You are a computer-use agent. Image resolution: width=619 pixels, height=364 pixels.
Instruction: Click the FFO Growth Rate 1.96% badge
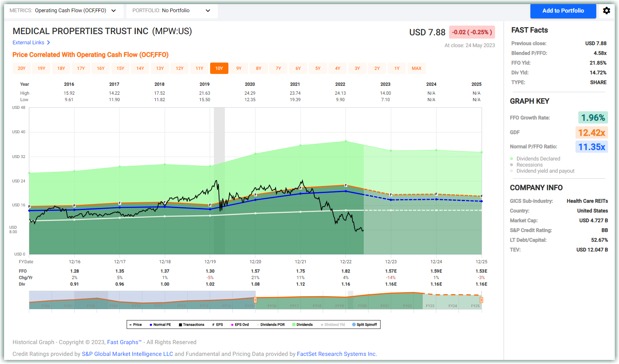pyautogui.click(x=593, y=117)
